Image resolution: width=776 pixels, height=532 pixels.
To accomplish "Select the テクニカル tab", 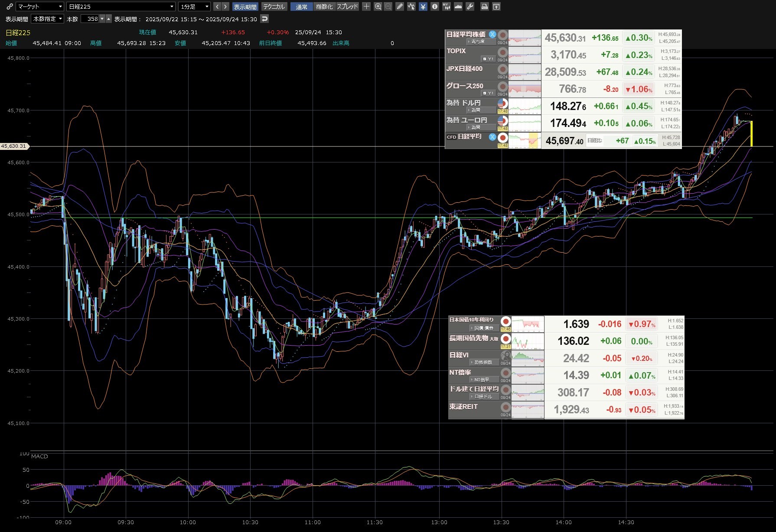I will (274, 6).
